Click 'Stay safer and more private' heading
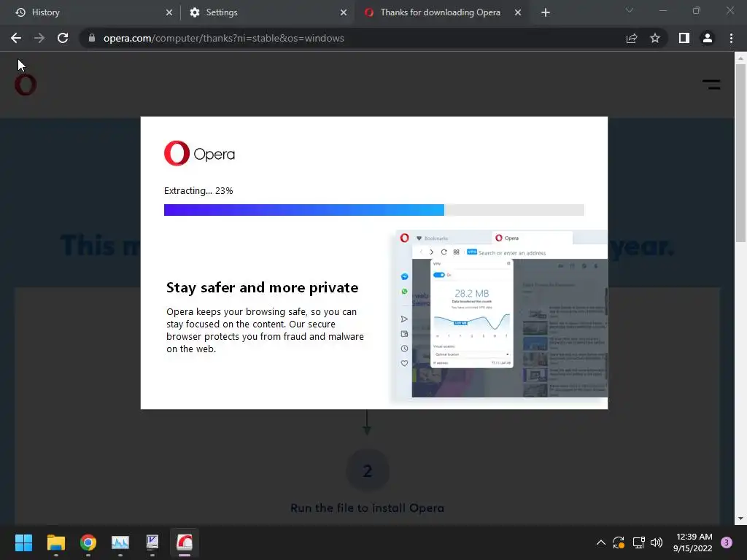The height and width of the screenshot is (560, 747). click(x=262, y=287)
